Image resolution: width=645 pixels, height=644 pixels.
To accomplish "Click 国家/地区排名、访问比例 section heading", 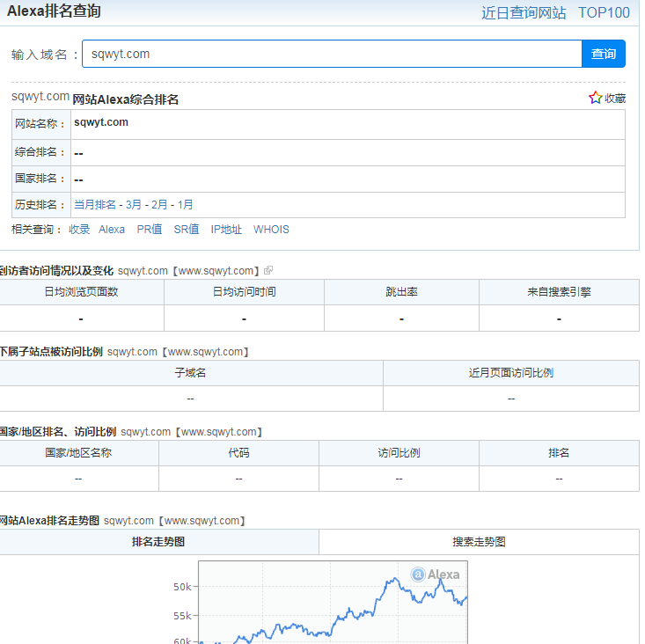I will click(58, 432).
